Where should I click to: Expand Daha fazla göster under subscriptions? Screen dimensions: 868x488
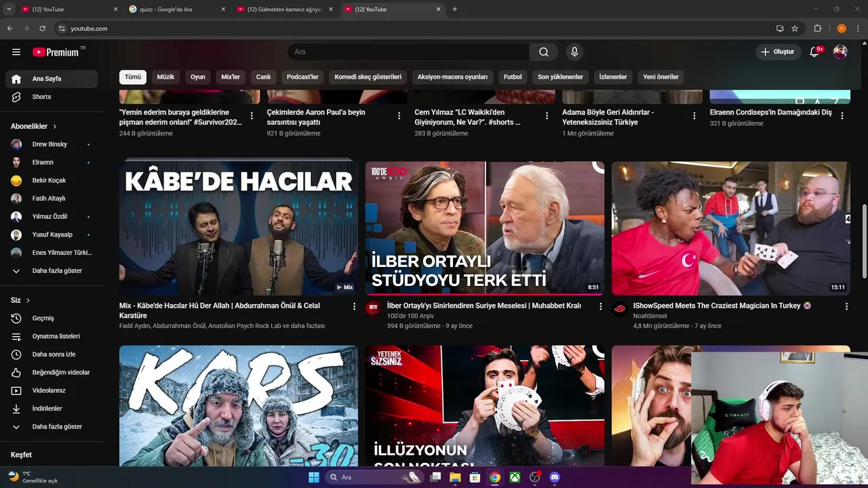(52, 271)
